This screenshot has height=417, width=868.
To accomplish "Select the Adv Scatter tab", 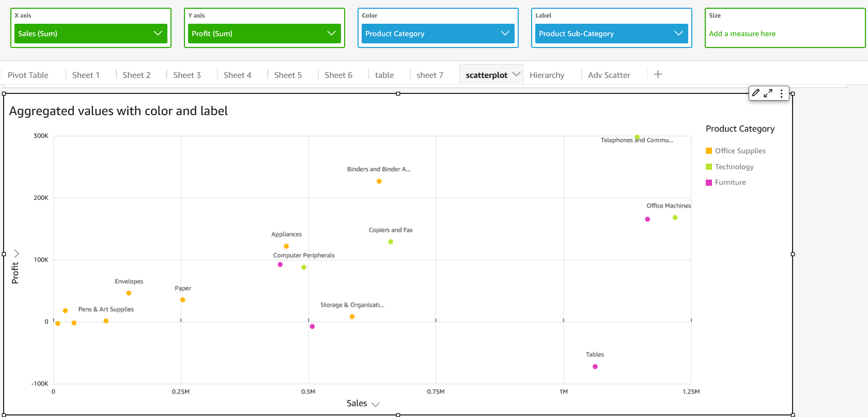I will tap(609, 75).
